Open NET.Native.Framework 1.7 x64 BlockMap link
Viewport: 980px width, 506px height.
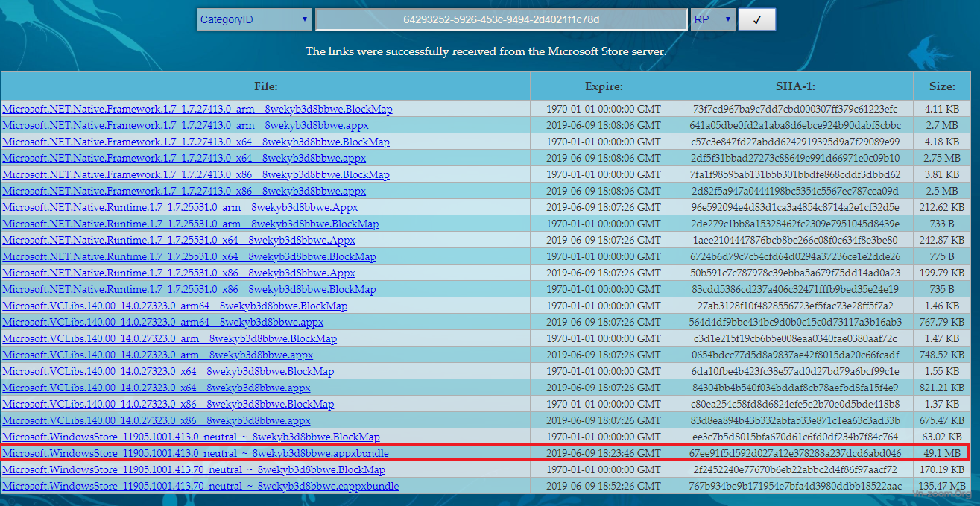(196, 142)
